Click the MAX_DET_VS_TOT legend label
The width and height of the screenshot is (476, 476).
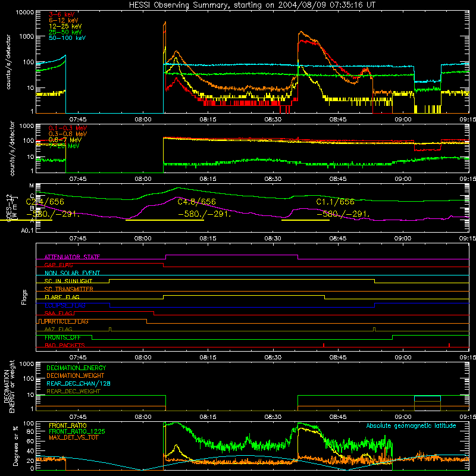click(x=74, y=437)
